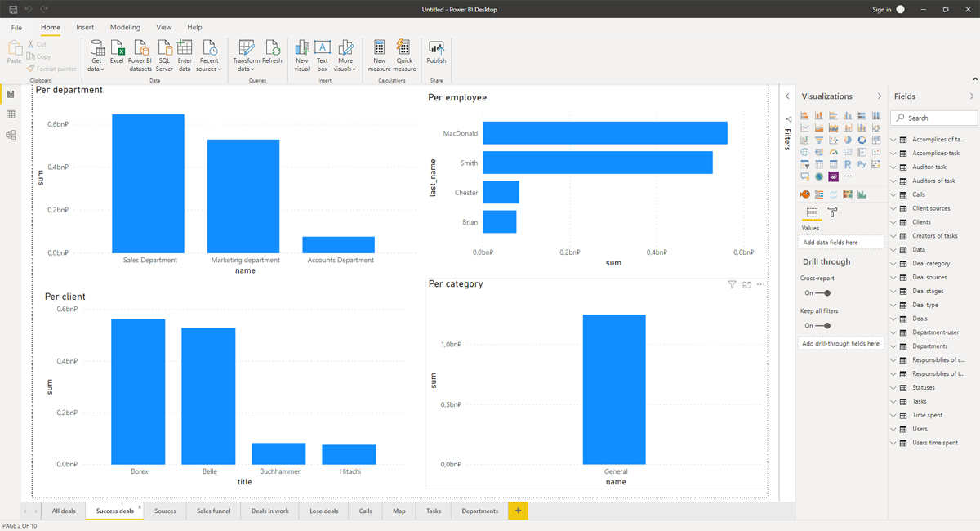Select the Pie chart visualization
Image resolution: width=980 pixels, height=531 pixels.
point(848,140)
